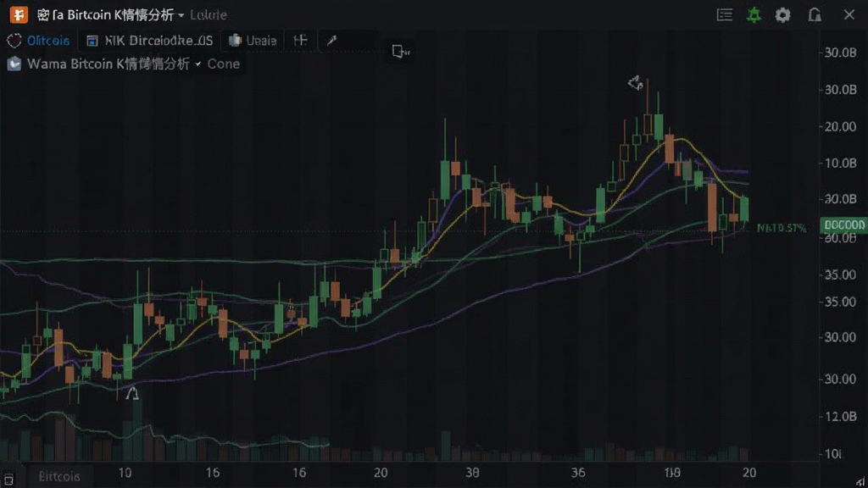Image resolution: width=868 pixels, height=488 pixels.
Task: Open settings with the gear icon
Action: coord(782,15)
